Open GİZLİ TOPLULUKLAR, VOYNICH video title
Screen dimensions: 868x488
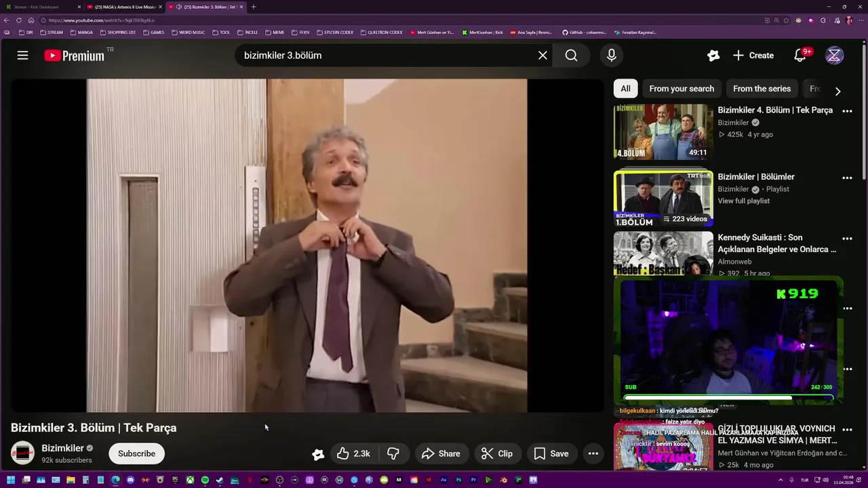click(x=776, y=434)
